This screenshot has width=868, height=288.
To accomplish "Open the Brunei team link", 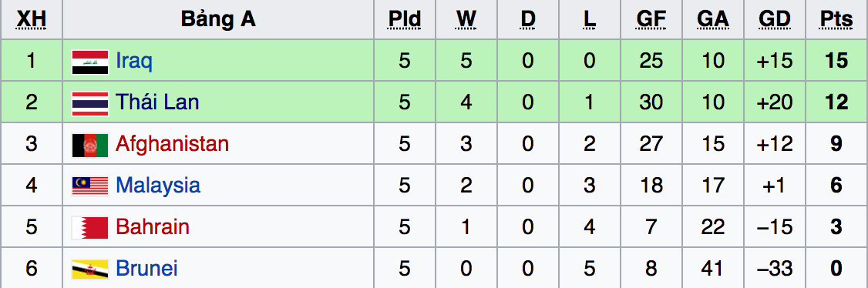I will pyautogui.click(x=146, y=269).
